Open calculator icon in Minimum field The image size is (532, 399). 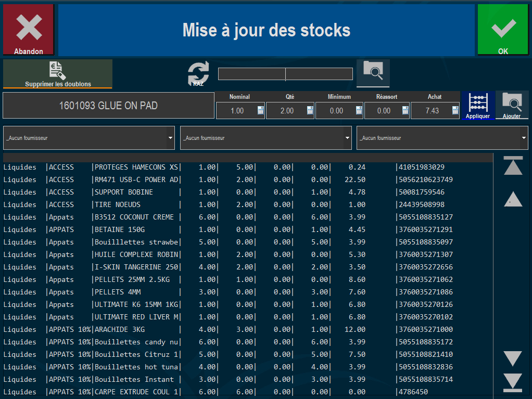[x=359, y=110]
